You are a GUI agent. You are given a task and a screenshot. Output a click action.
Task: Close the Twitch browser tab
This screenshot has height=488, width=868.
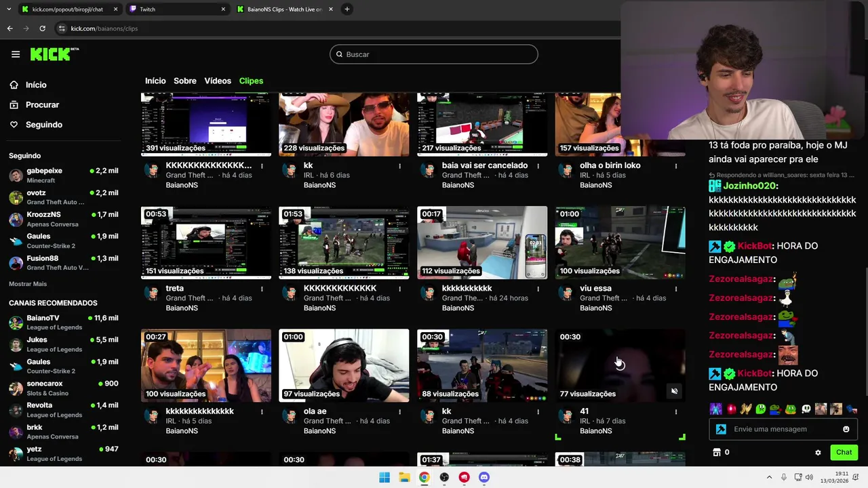[x=224, y=9]
